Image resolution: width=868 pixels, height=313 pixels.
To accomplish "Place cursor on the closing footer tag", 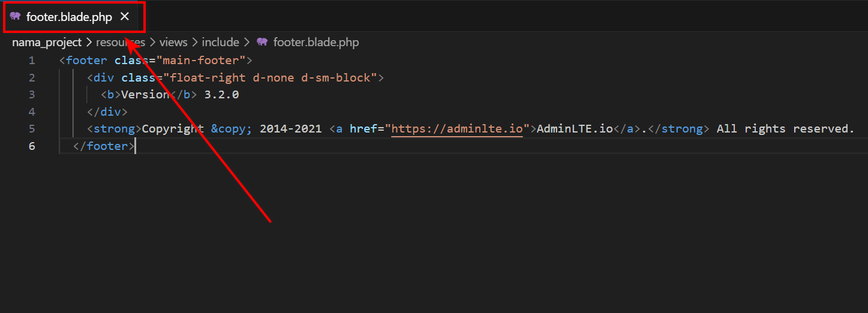I will [x=104, y=146].
